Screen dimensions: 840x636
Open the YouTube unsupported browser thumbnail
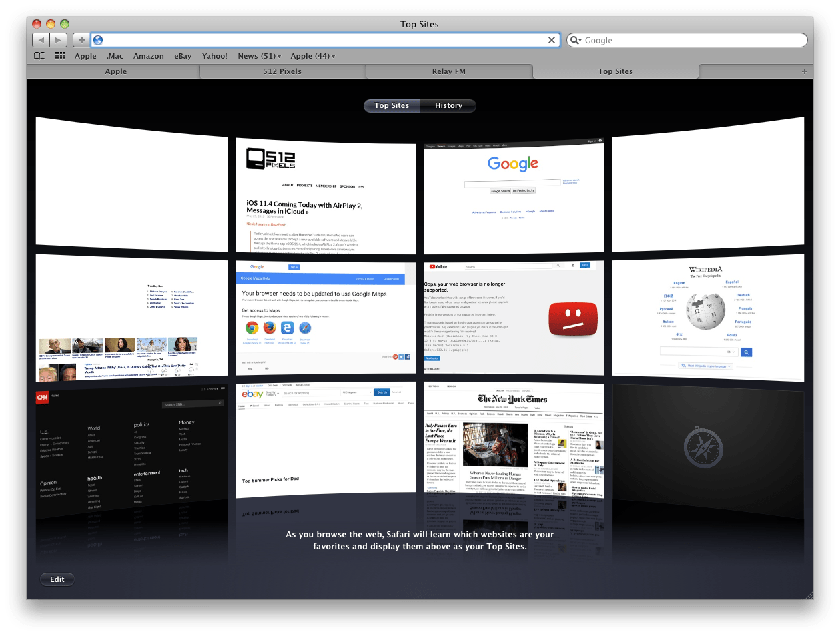(x=514, y=318)
